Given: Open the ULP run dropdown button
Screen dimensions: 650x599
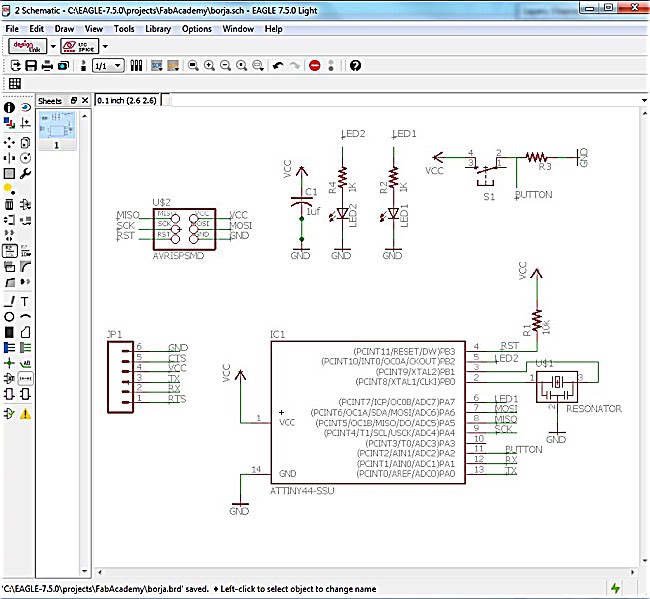Looking at the screenshot, I should (x=173, y=65).
